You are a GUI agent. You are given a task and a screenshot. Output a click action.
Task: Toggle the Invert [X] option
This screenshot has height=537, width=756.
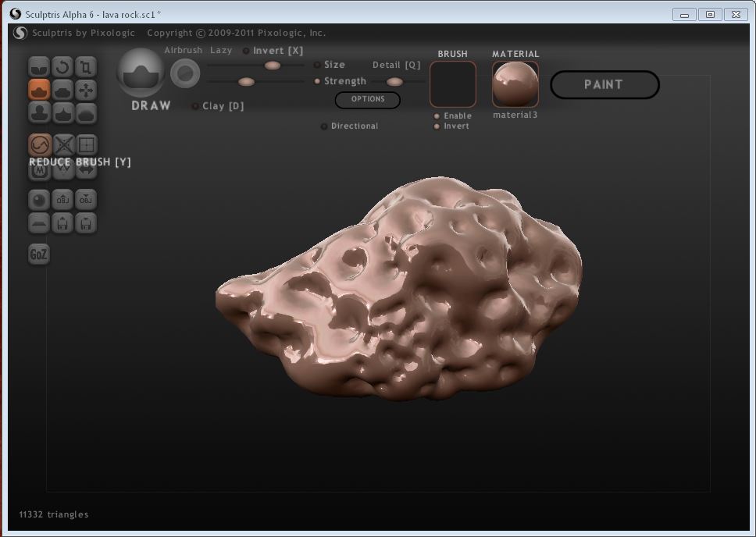tap(247, 51)
